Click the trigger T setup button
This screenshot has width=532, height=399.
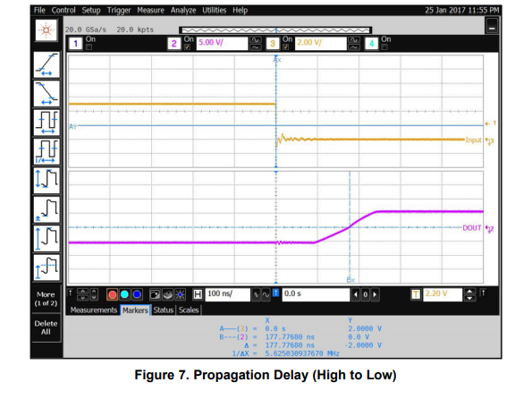click(416, 294)
